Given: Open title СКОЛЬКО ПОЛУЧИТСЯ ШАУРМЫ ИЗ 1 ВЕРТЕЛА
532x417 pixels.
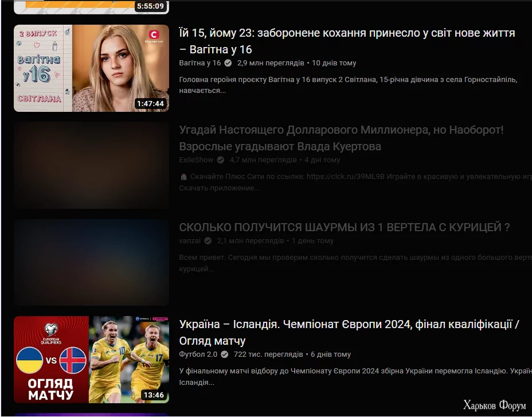Looking at the screenshot, I should pos(345,227).
